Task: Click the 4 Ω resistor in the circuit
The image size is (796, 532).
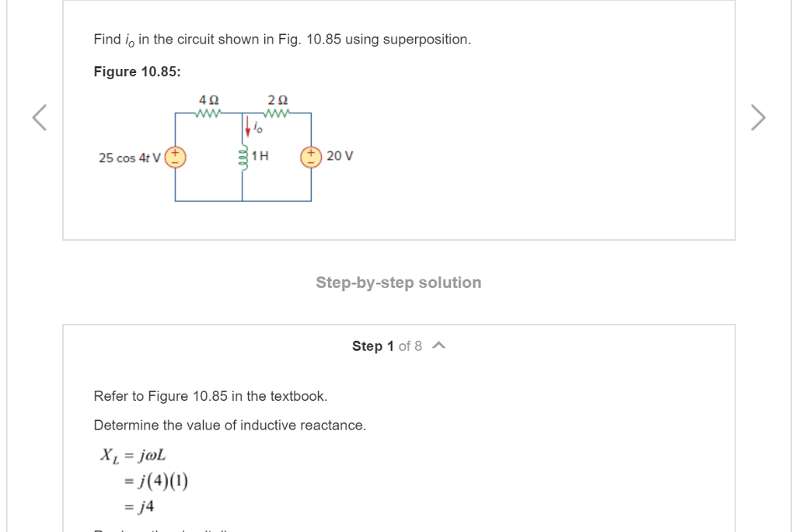Action: click(x=208, y=113)
